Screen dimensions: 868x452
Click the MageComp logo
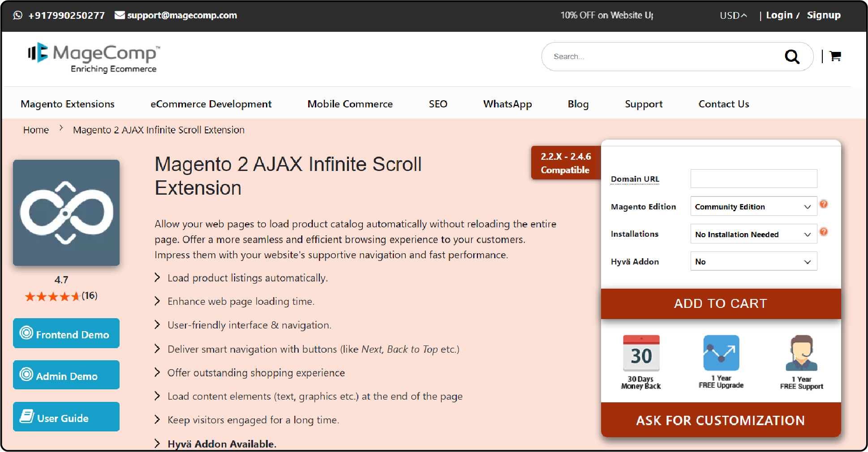[x=93, y=58]
